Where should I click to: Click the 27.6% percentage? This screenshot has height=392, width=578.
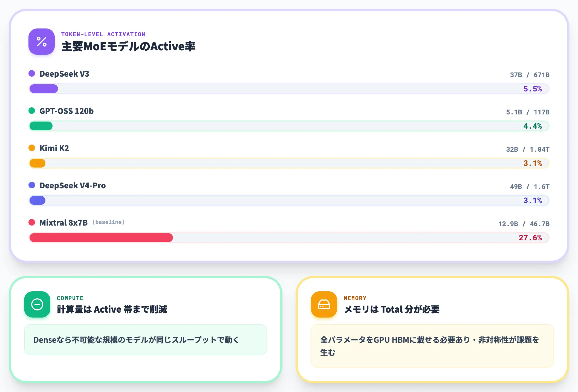530,238
